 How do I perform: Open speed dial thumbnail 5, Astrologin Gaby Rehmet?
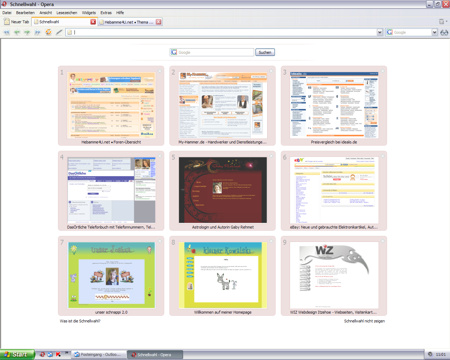[223, 190]
